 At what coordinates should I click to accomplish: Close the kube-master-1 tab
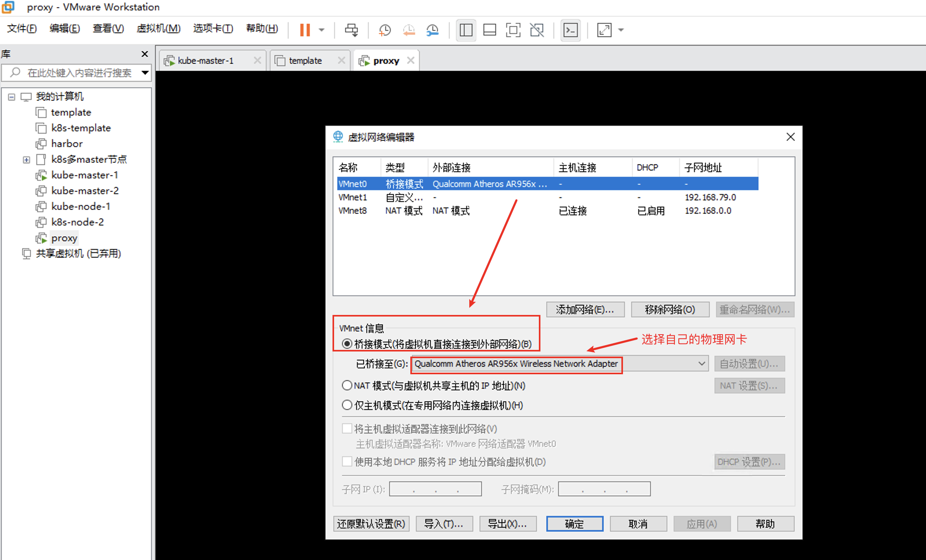(257, 60)
